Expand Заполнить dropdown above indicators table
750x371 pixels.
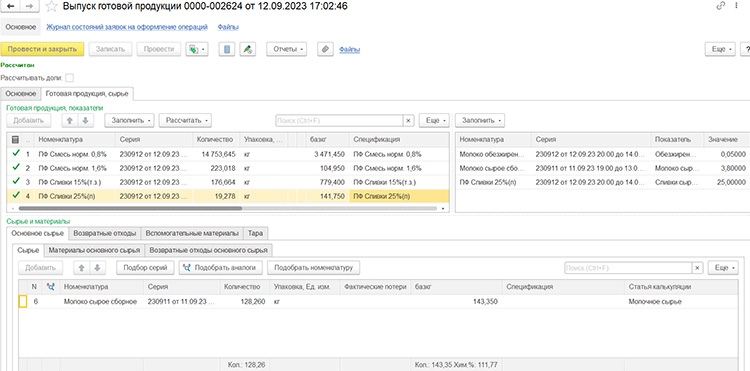[x=480, y=120]
